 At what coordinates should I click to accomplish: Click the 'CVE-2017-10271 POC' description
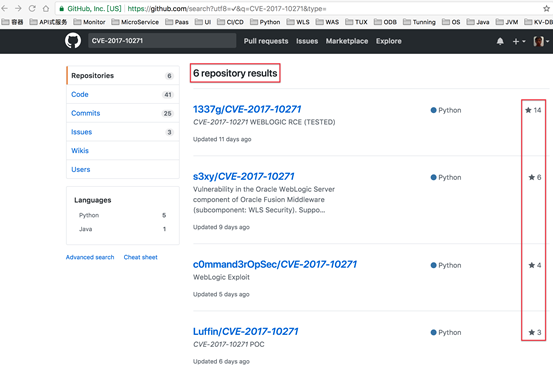pyautogui.click(x=229, y=344)
